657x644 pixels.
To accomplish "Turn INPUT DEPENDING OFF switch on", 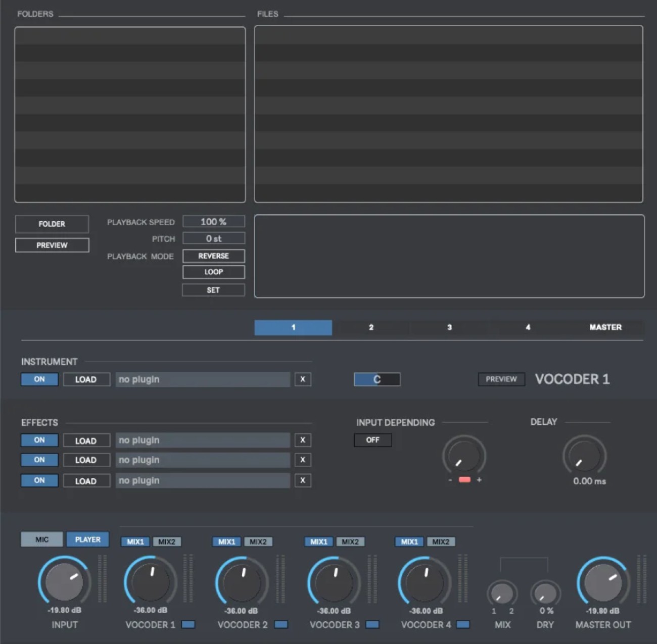I will coord(372,440).
